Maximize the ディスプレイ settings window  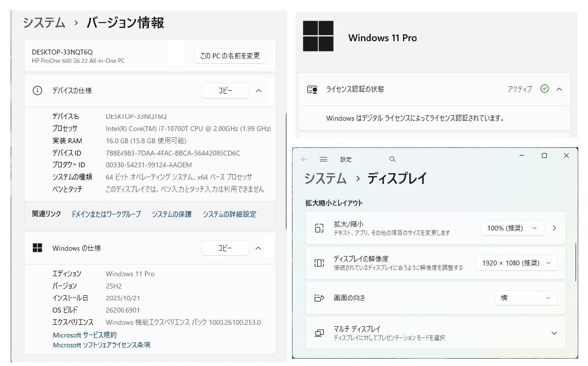tap(544, 156)
